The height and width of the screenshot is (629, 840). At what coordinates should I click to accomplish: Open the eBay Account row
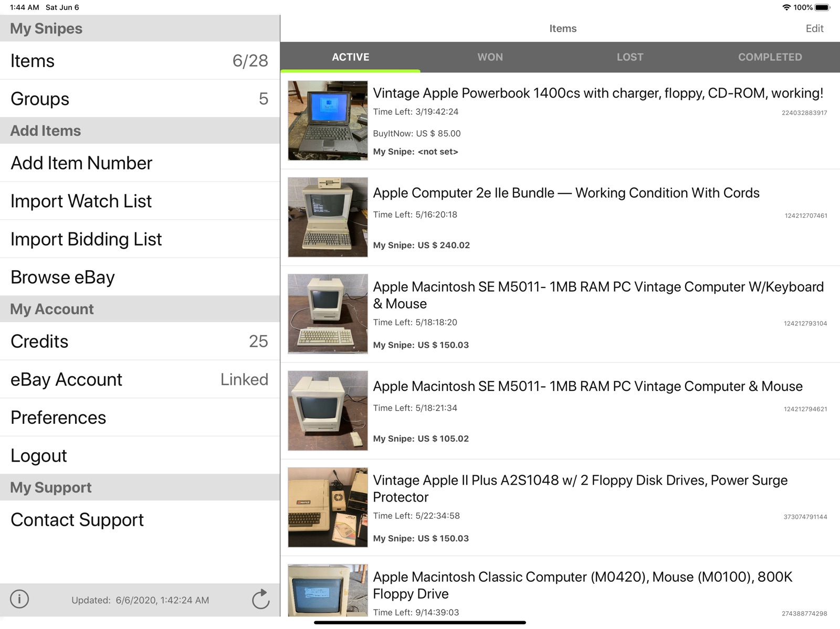click(x=140, y=379)
